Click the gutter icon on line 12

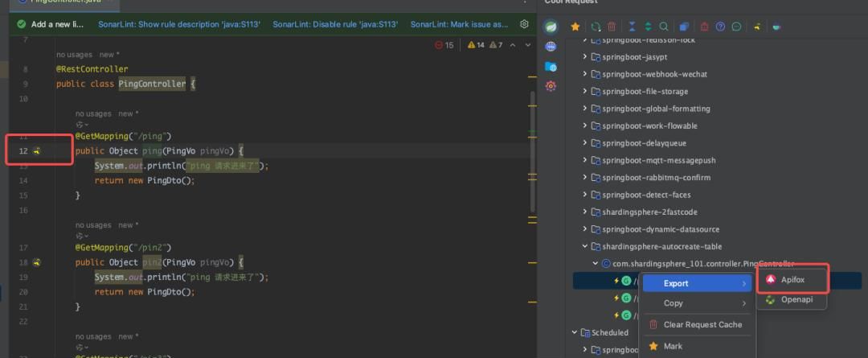[37, 151]
